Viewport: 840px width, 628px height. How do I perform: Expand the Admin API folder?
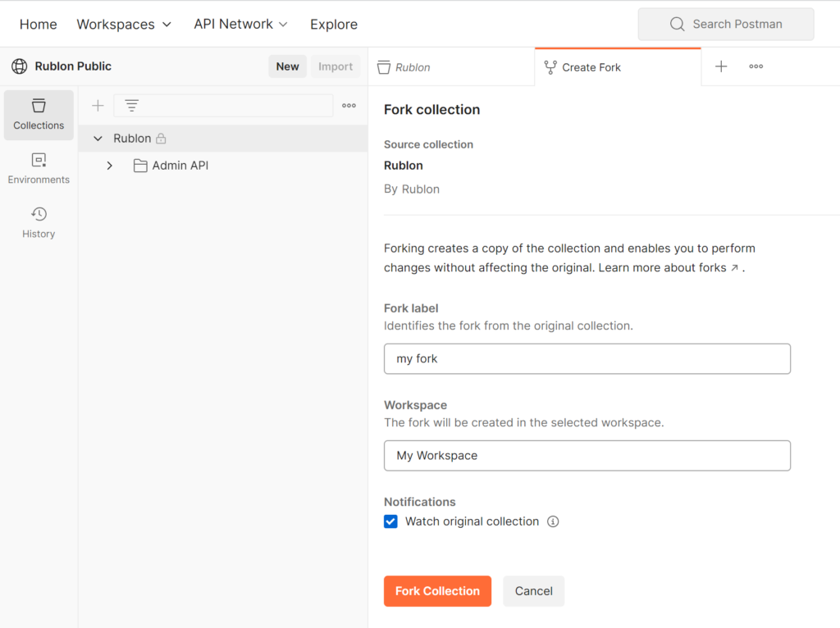point(109,165)
